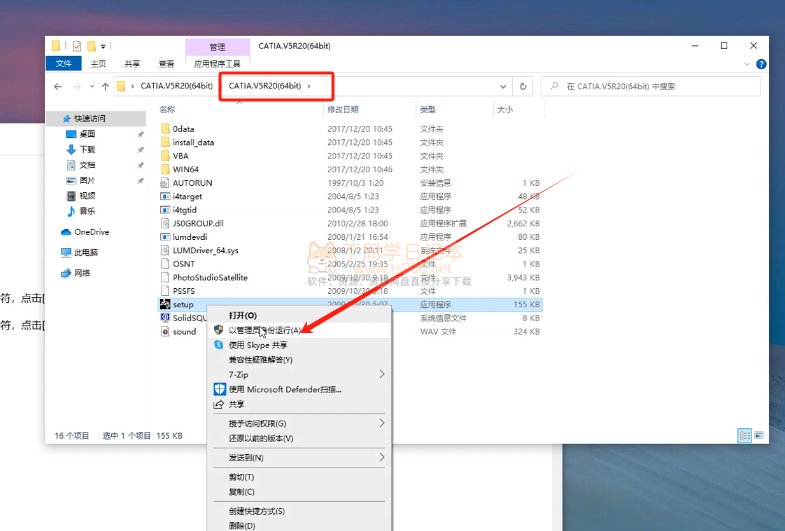The width and height of the screenshot is (785, 531).
Task: Select 使用 Microsoft Defender扫描 in context menu
Action: [x=285, y=389]
